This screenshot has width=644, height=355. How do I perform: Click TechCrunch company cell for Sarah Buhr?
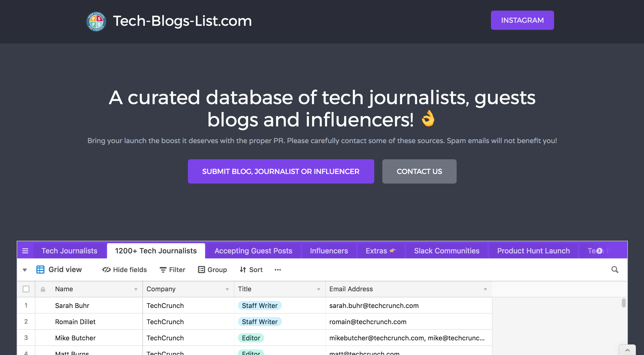click(188, 305)
